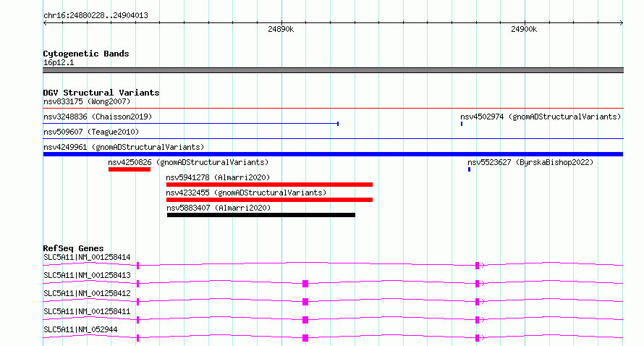Open variant nsv5883407 (Almarri2020) label
Screen dimensions: 644x346
(x=219, y=208)
